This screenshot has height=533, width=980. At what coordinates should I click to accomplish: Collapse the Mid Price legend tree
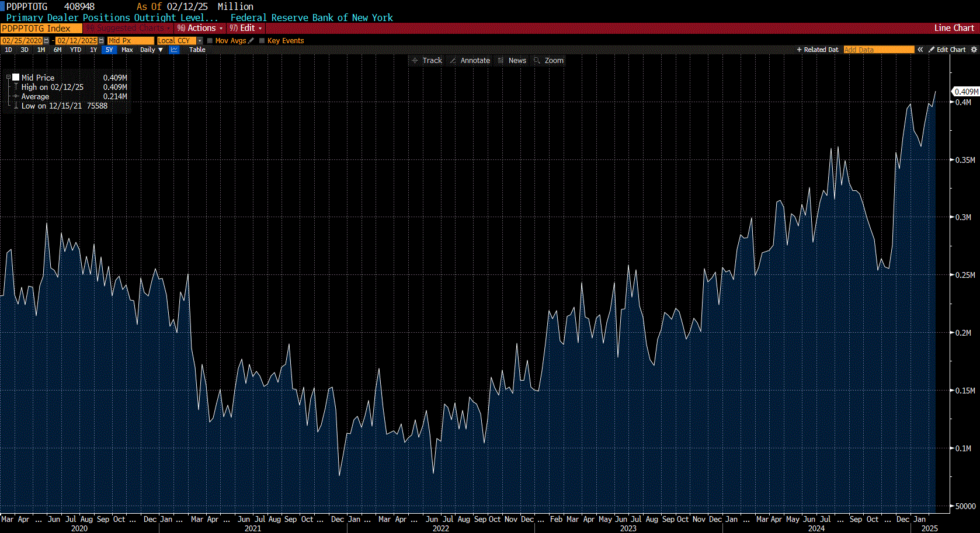8,77
